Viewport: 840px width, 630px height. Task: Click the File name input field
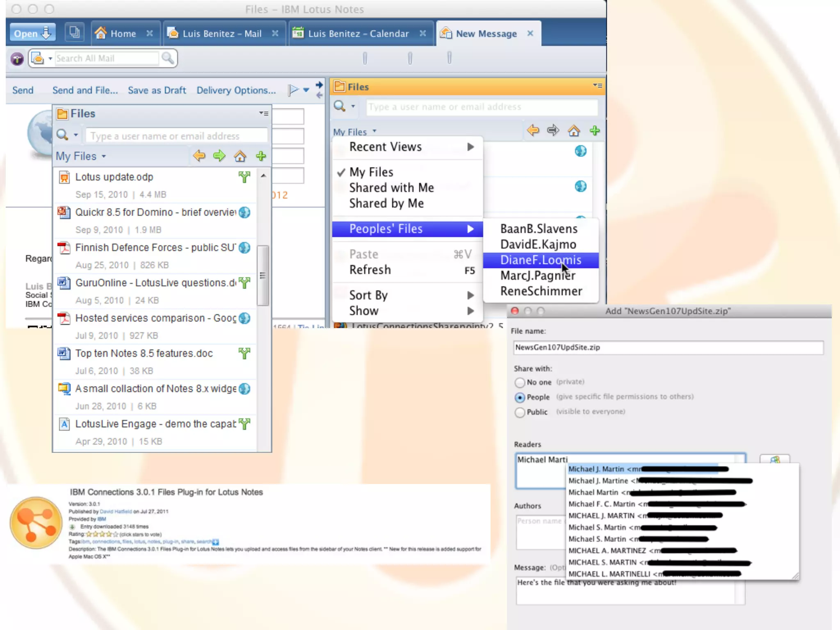click(x=668, y=347)
